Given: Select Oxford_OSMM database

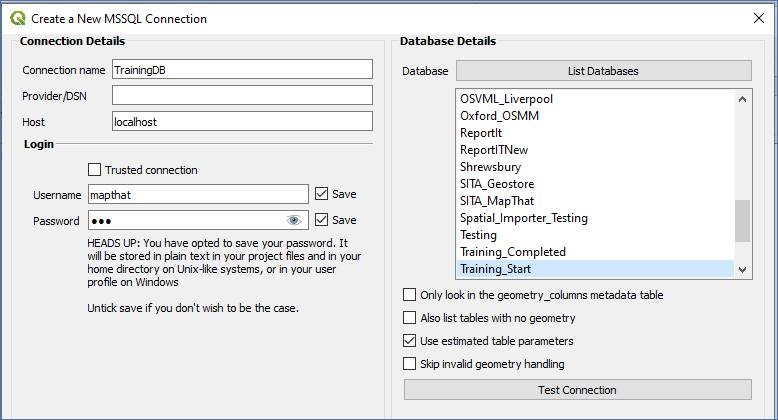Looking at the screenshot, I should click(x=594, y=116).
